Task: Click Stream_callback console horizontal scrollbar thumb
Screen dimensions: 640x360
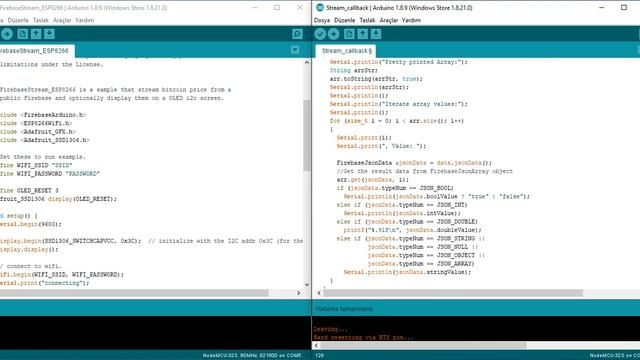Action: [x=424, y=345]
